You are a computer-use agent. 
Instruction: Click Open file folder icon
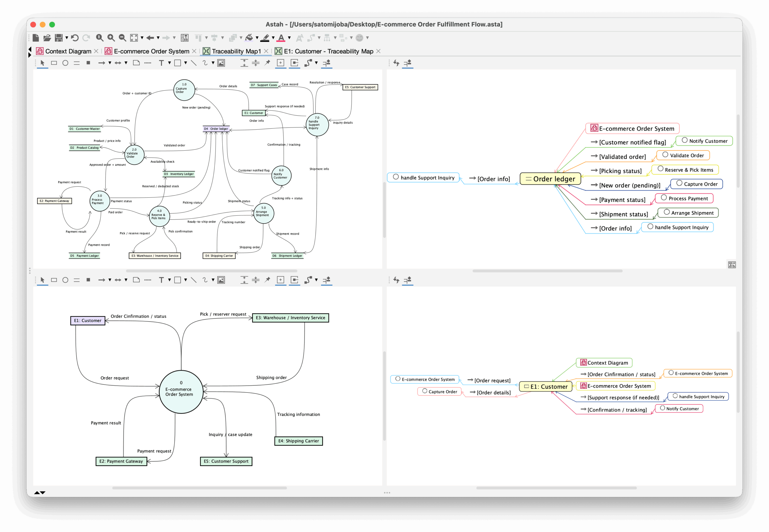pos(47,38)
